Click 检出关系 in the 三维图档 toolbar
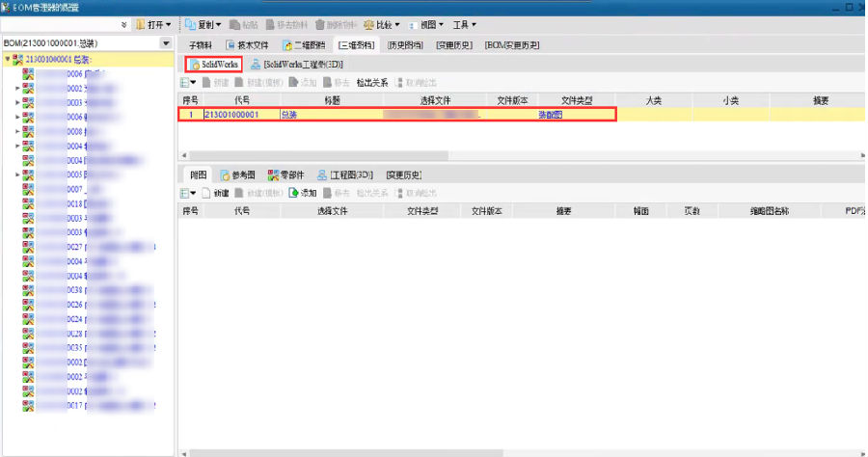 tap(372, 83)
